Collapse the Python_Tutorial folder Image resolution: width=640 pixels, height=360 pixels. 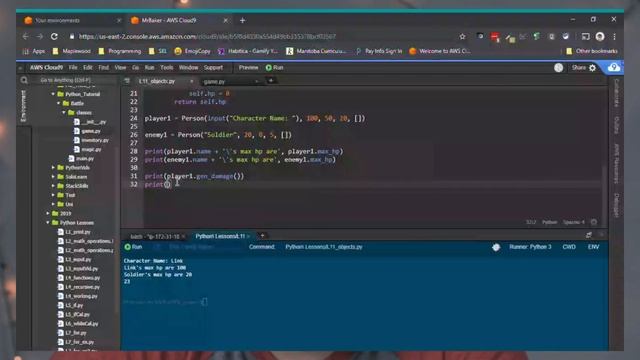[x=53, y=94]
